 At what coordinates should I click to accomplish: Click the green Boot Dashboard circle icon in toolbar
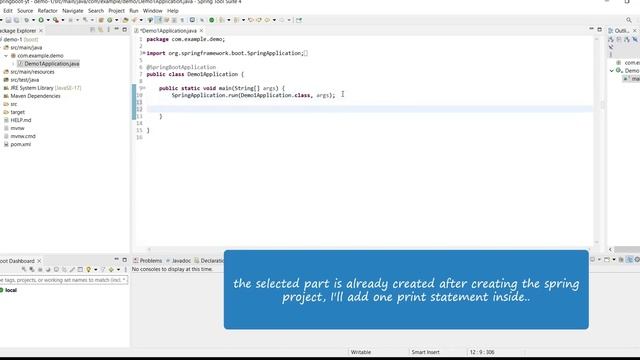[x=211, y=20]
